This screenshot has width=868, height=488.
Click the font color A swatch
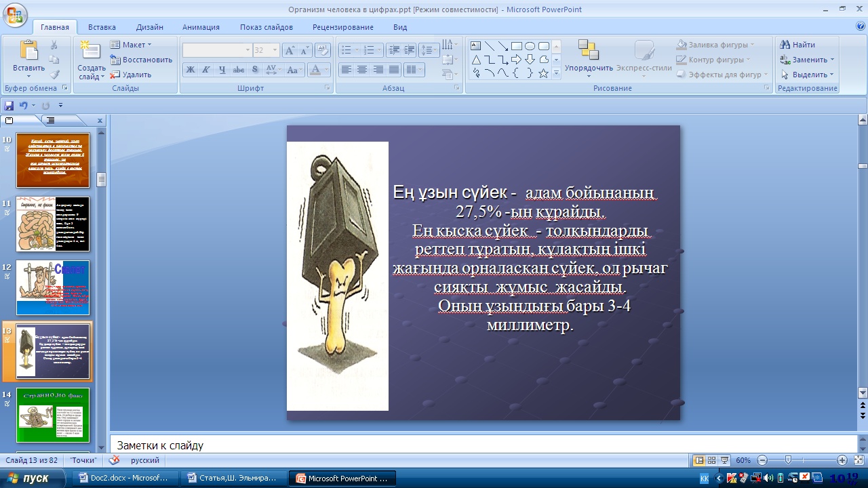[315, 70]
